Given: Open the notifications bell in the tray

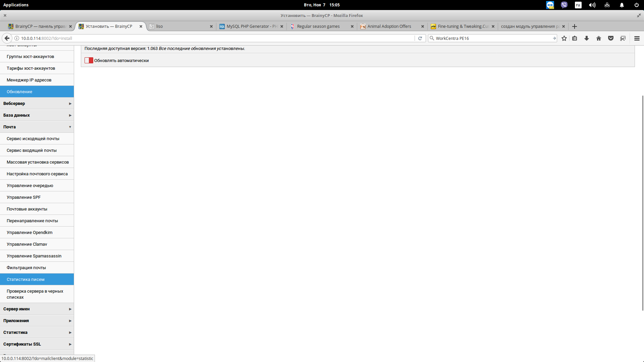Looking at the screenshot, I should [x=621, y=5].
